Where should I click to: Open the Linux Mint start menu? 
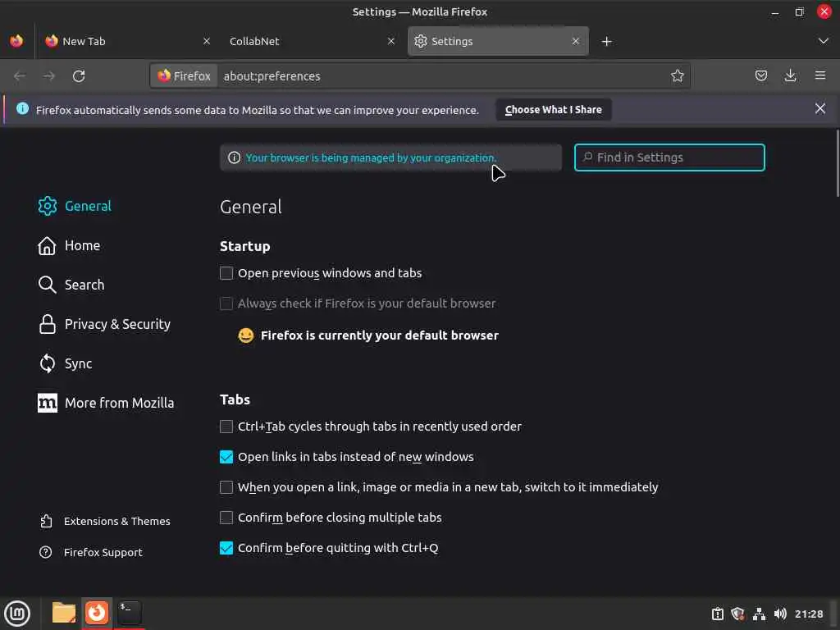pos(17,614)
